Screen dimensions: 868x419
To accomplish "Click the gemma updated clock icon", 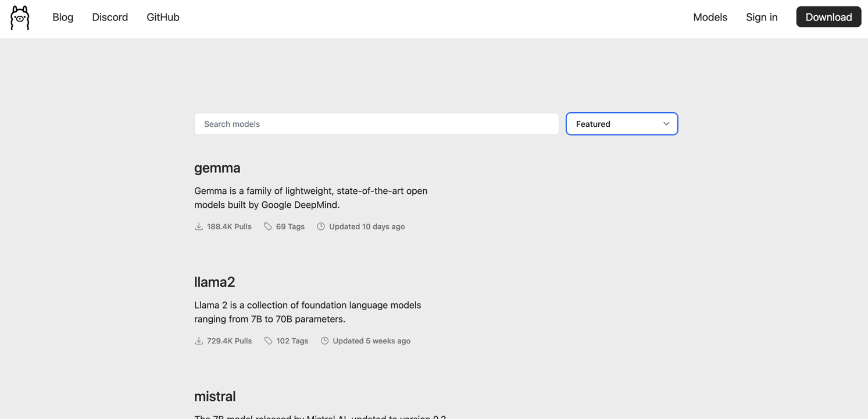I will point(321,226).
